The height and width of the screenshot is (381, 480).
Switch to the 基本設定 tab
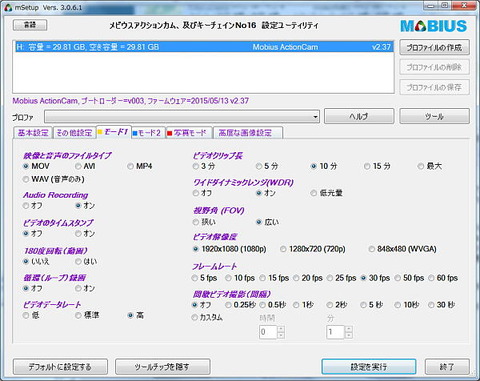pyautogui.click(x=33, y=133)
